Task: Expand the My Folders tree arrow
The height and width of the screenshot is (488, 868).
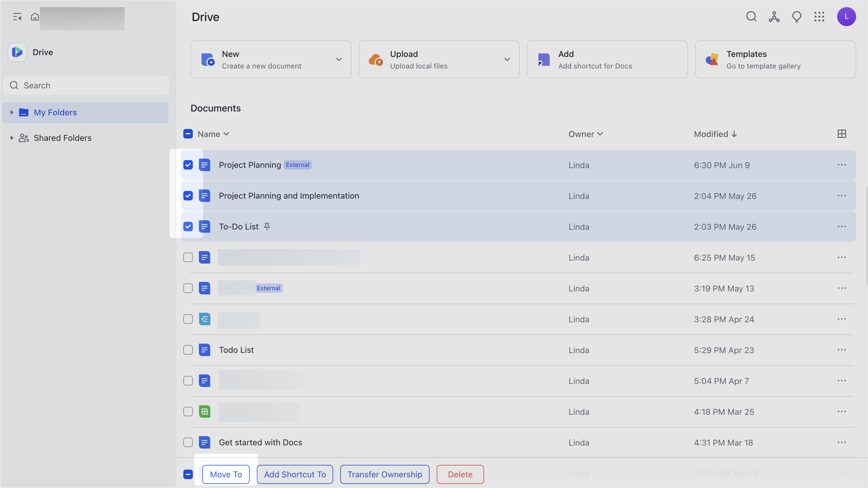Action: click(x=12, y=112)
